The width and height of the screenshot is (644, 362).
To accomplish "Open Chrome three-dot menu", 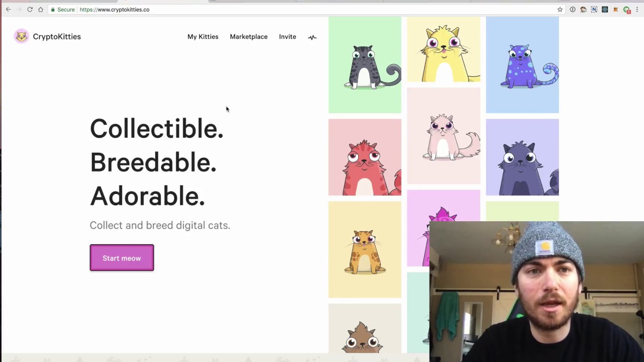I will [x=637, y=10].
